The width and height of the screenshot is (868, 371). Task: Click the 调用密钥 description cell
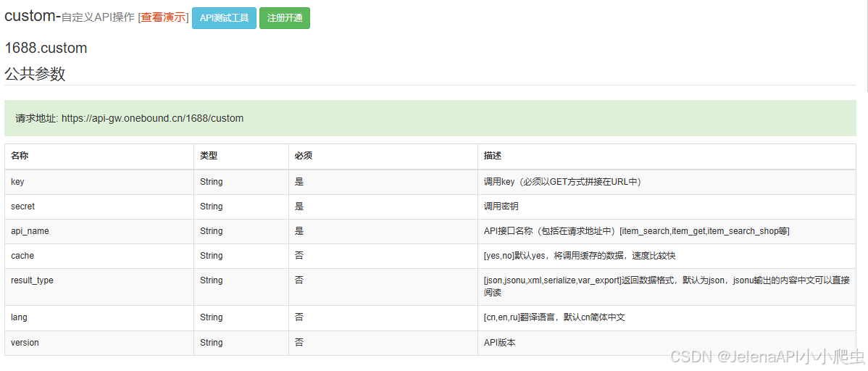pyautogui.click(x=667, y=207)
